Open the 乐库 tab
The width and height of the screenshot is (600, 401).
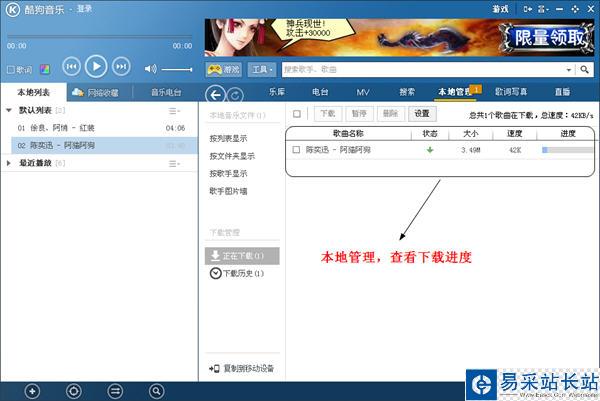(277, 92)
